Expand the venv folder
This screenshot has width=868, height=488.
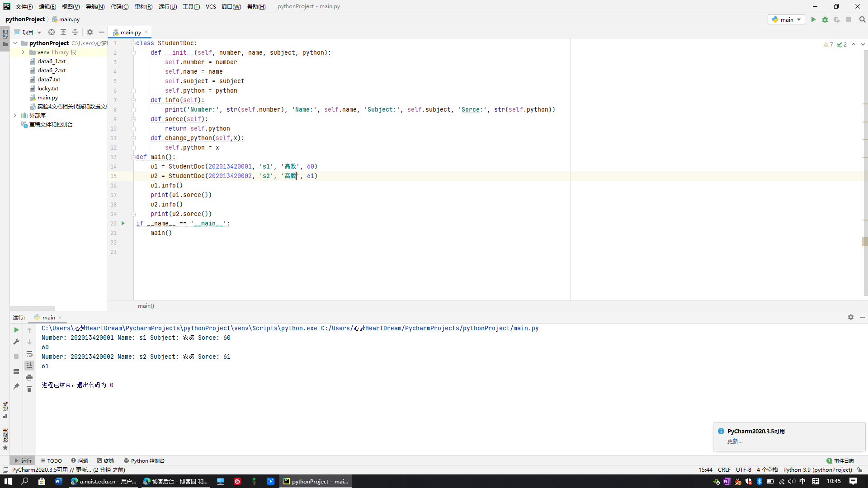pyautogui.click(x=23, y=52)
